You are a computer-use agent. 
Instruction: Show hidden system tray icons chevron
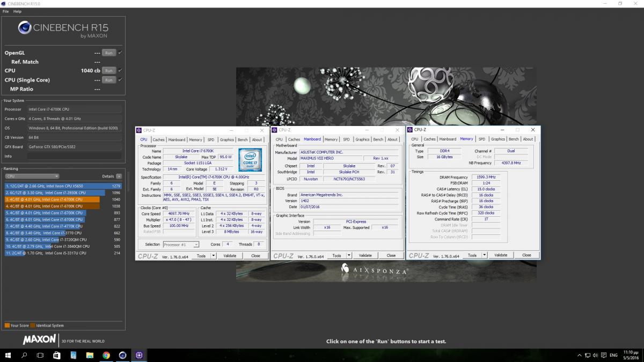pos(579,355)
